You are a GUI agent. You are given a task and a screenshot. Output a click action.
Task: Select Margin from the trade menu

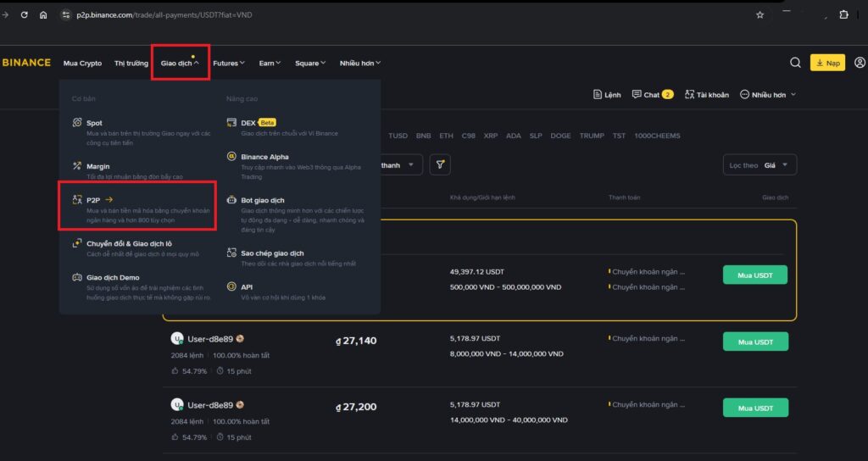[142, 171]
